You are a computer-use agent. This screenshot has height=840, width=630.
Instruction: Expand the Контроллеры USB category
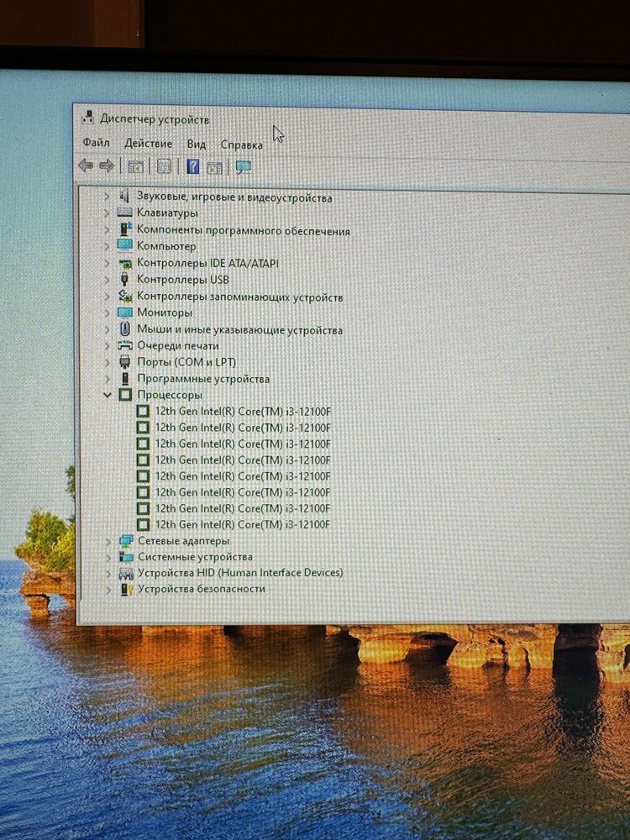click(107, 279)
